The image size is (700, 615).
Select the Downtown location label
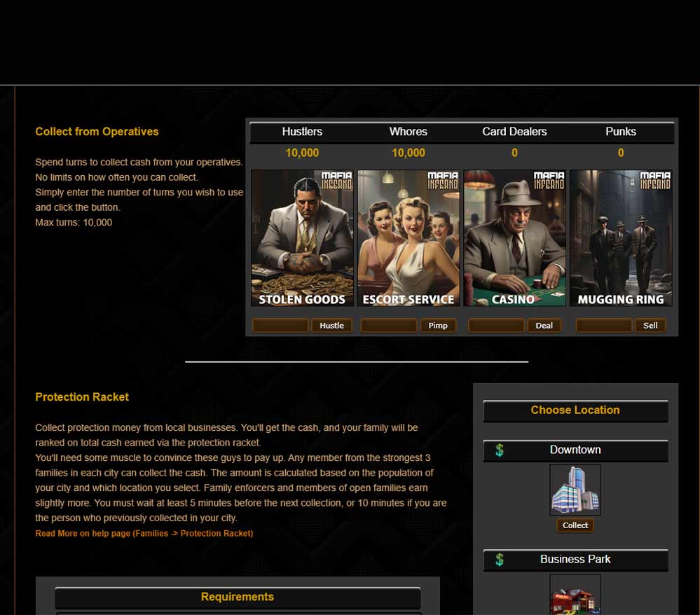pos(575,450)
